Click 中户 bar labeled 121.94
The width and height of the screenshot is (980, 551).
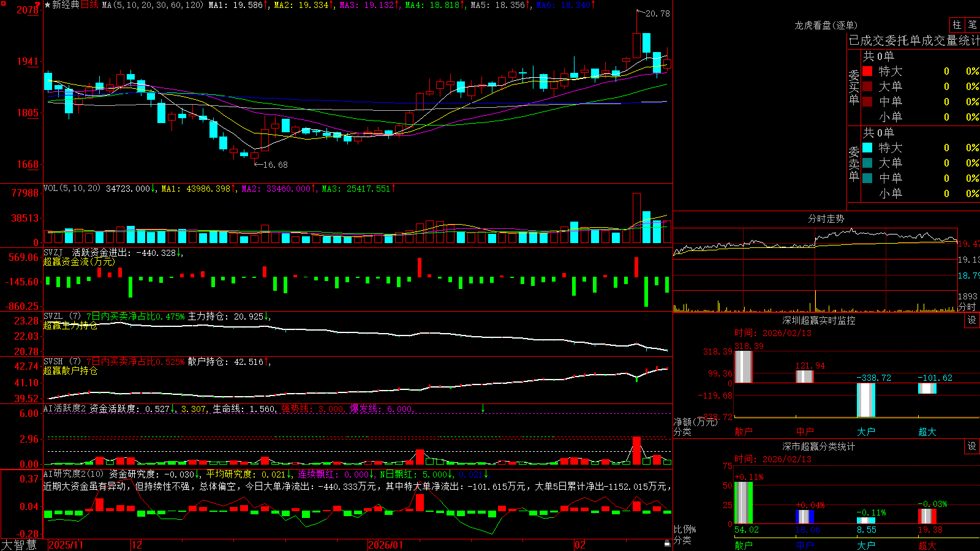coord(804,377)
